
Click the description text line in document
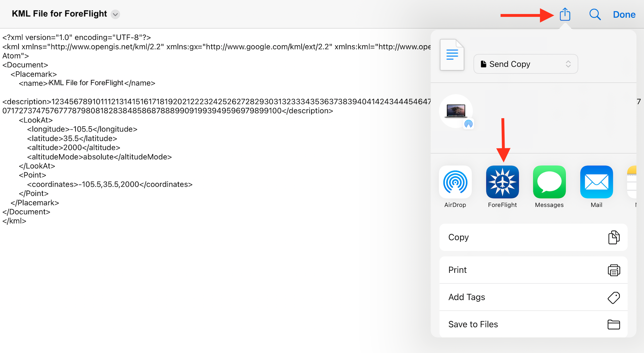(x=167, y=111)
